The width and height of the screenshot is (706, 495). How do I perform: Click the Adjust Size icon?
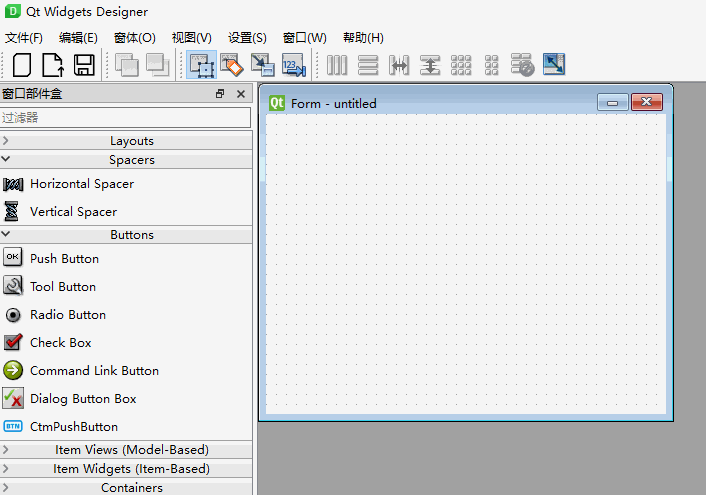coord(554,65)
